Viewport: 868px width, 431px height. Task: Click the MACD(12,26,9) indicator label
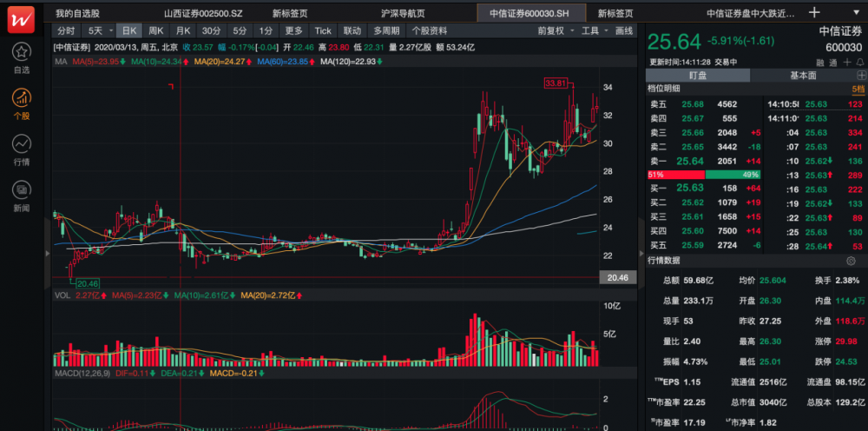tap(82, 374)
